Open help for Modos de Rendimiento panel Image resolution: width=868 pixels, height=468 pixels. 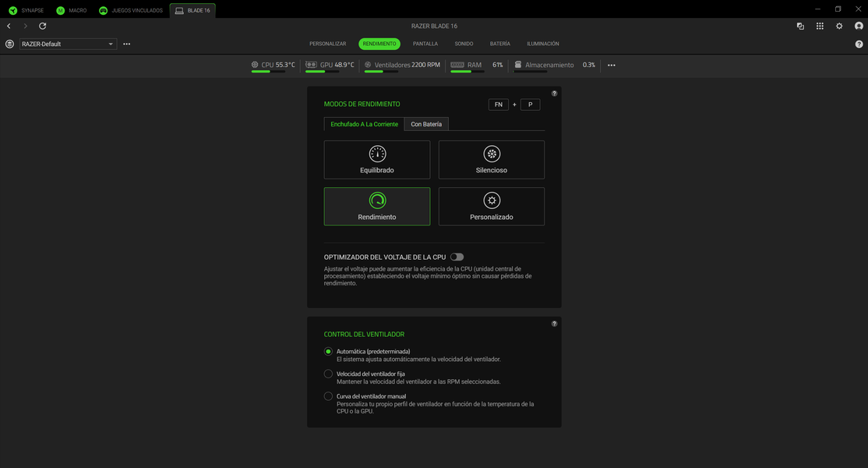point(554,94)
